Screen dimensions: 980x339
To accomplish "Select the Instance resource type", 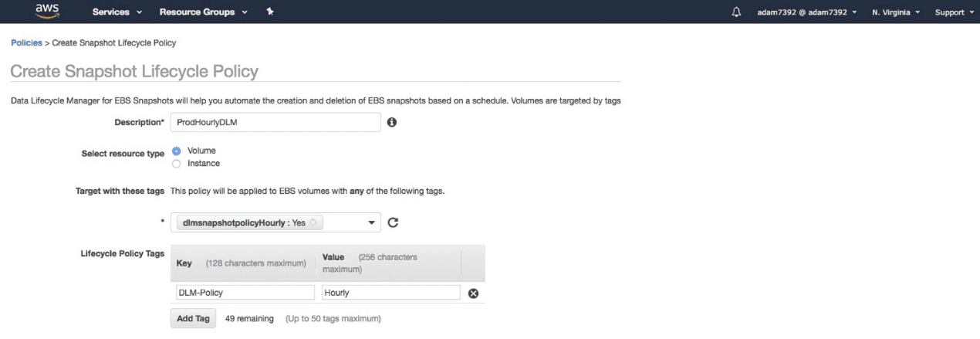I will [177, 164].
